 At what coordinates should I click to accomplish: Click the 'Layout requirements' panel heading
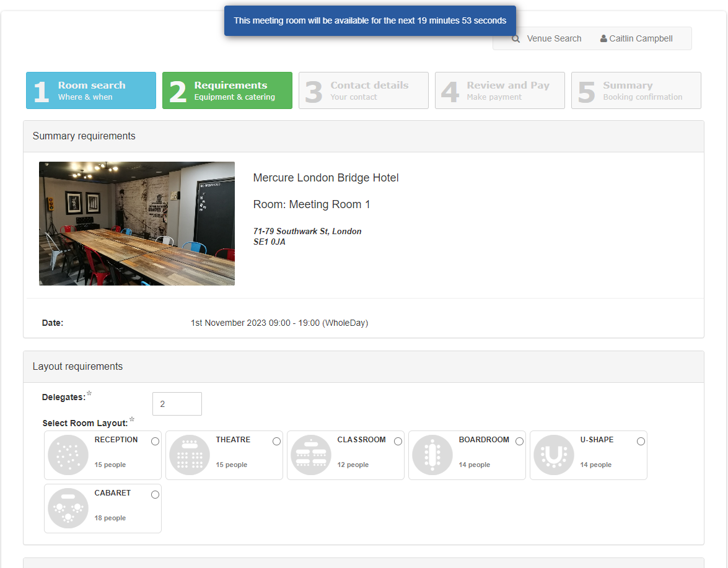(77, 367)
